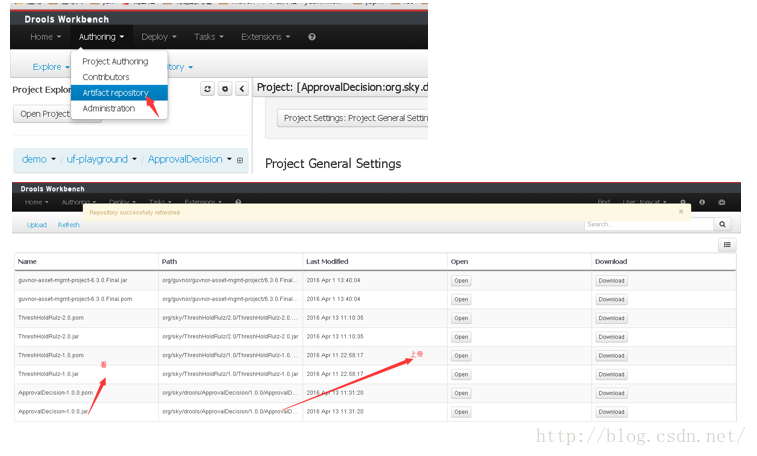Open the Extensions menu in the Project Authoring window
757x456 pixels.
pos(266,37)
